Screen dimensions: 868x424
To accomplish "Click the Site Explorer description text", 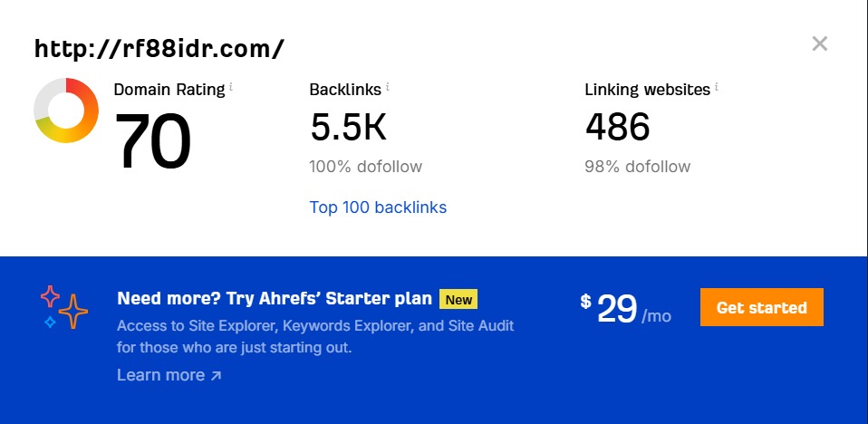I will [315, 336].
